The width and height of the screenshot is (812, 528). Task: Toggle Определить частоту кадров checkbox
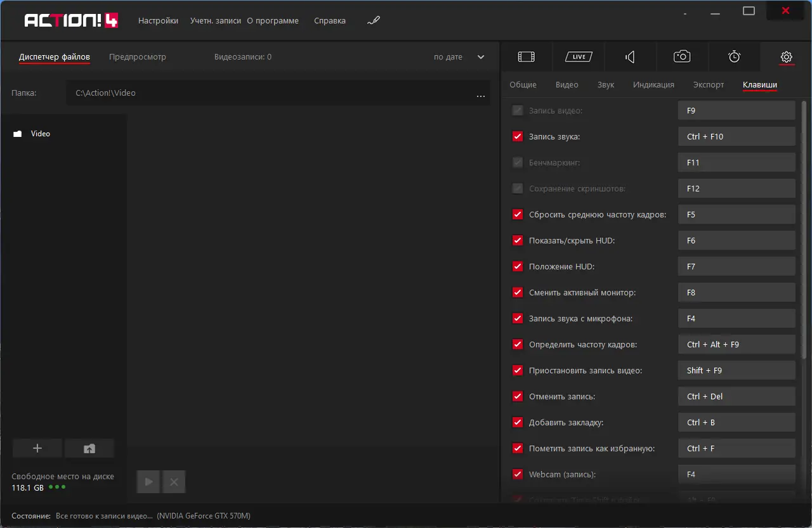click(518, 344)
